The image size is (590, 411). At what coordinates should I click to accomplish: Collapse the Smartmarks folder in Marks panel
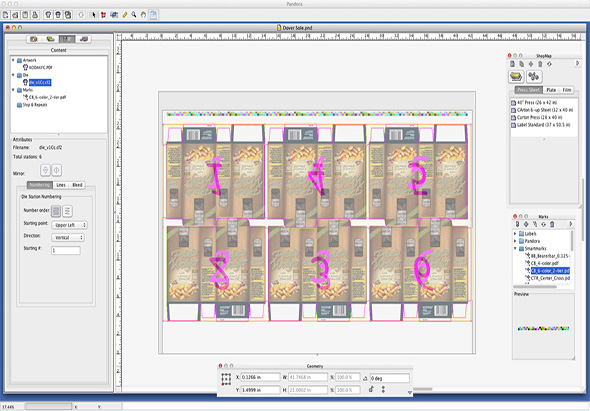pos(515,248)
